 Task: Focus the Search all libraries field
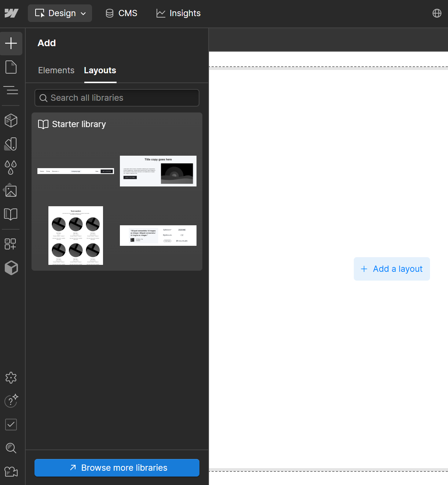117,98
